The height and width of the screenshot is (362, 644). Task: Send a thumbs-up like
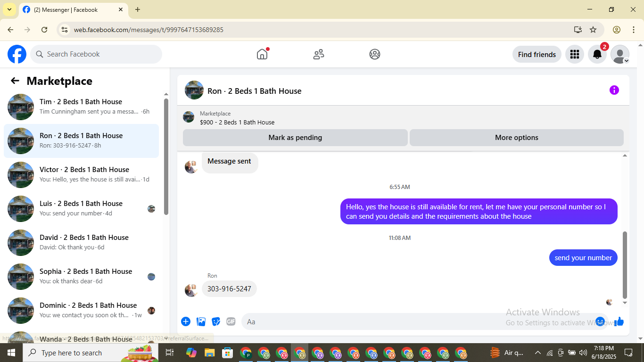pyautogui.click(x=619, y=321)
